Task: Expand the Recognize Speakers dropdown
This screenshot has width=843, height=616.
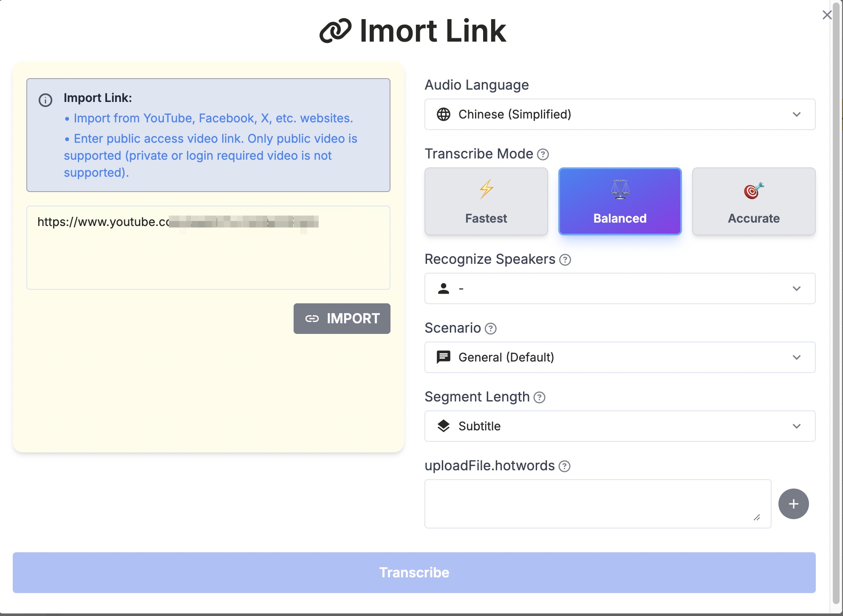Action: pos(620,288)
